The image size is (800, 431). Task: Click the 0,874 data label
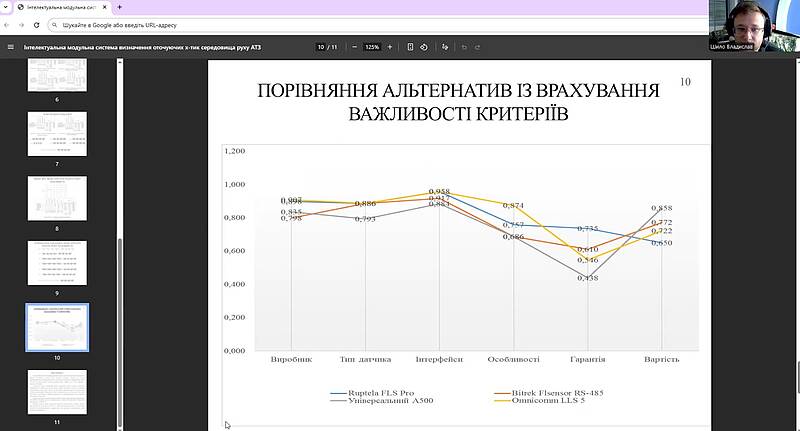click(x=513, y=206)
